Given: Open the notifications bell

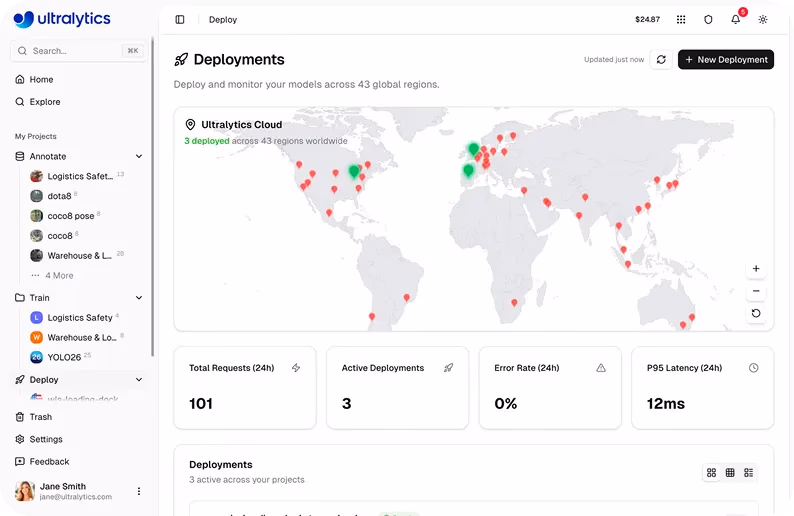Looking at the screenshot, I should [735, 19].
